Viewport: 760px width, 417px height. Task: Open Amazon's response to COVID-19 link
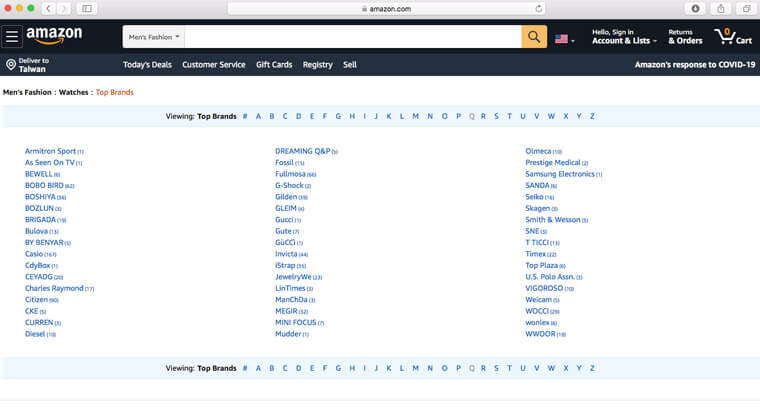694,65
